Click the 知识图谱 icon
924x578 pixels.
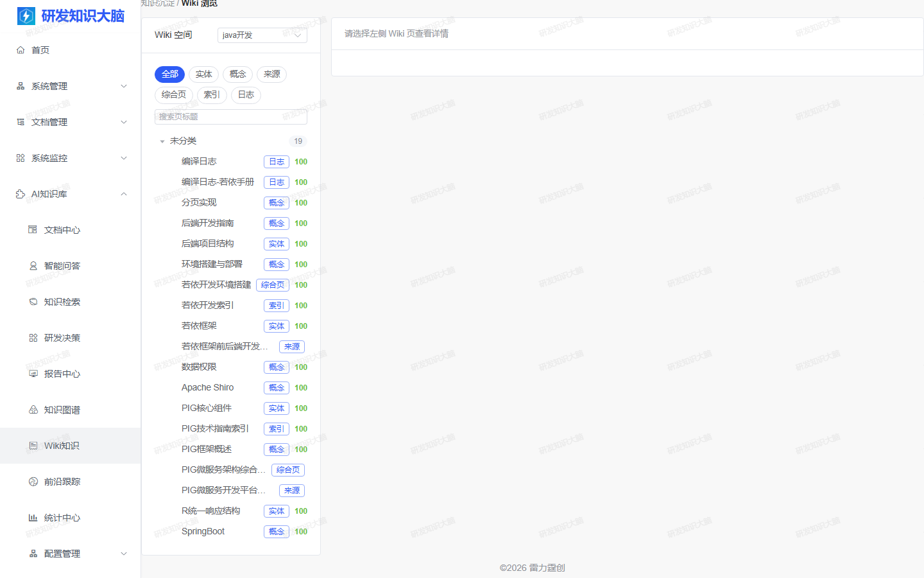(33, 410)
